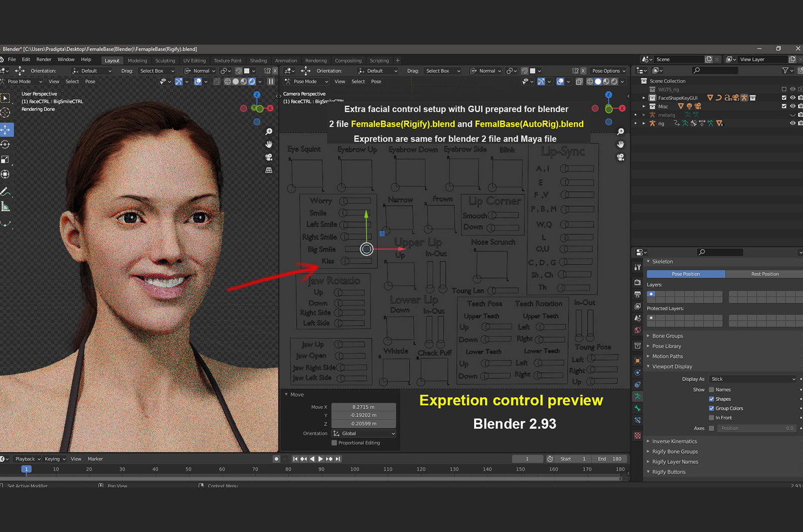Click the Pose Position button
This screenshot has width=803, height=532.
tap(686, 274)
